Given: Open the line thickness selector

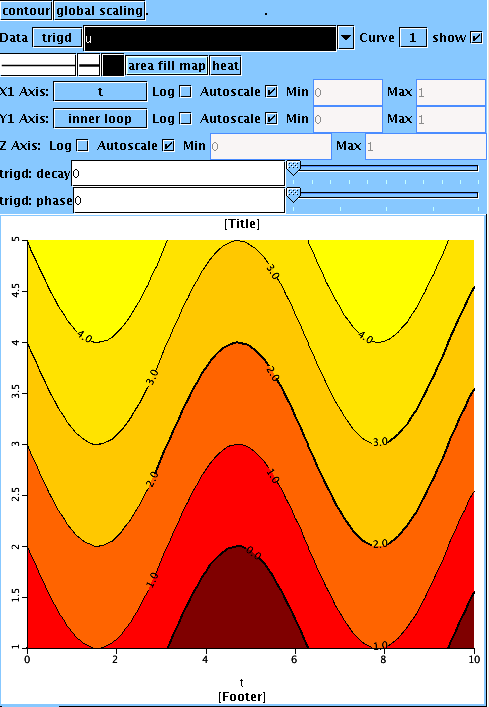Looking at the screenshot, I should 89,66.
